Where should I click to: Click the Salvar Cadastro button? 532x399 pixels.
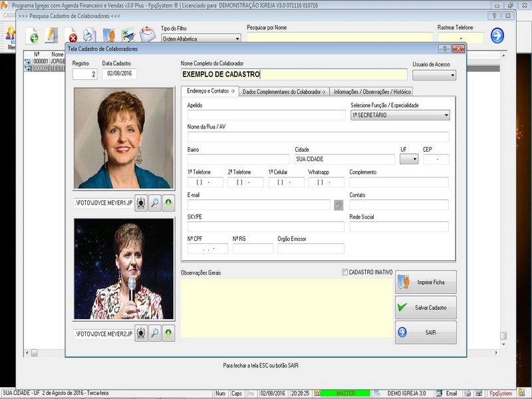(x=426, y=307)
